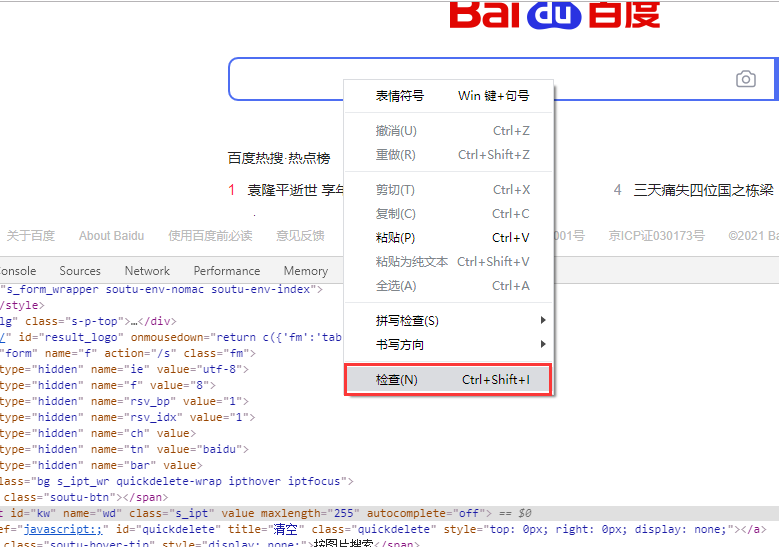Viewport: 779px width, 547px height.
Task: Open the Network tab in DevTools
Action: pos(147,271)
